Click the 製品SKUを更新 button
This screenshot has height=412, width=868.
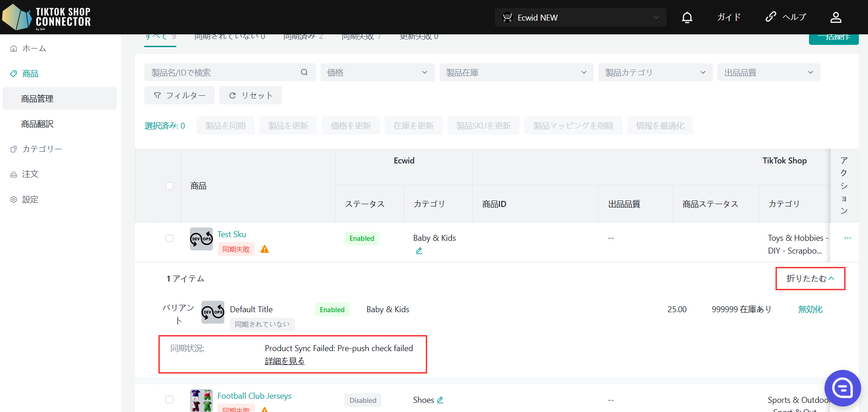click(x=483, y=125)
